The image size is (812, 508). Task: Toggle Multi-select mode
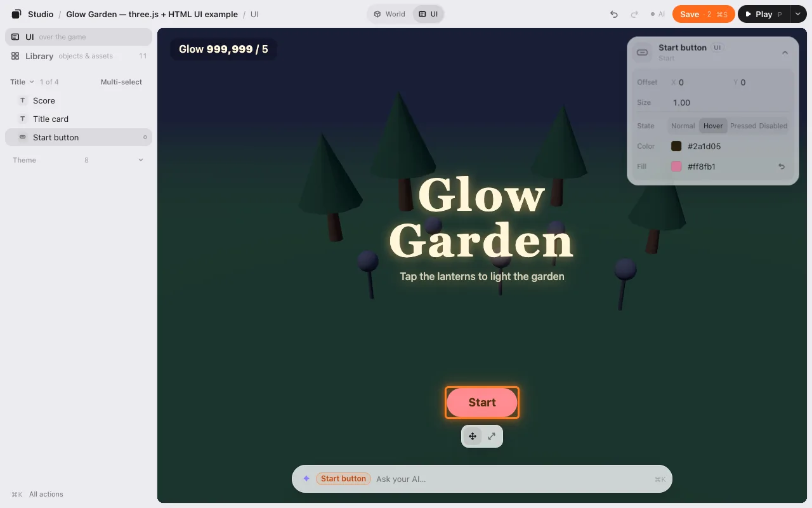[121, 82]
